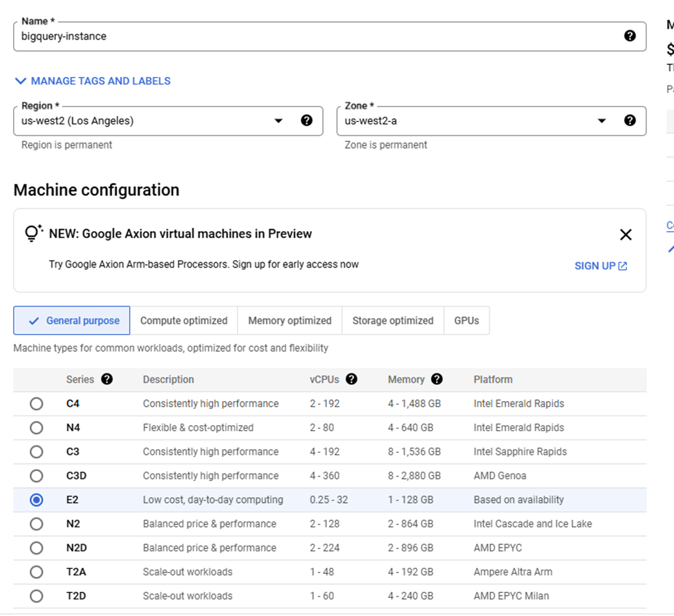Dismiss the Google Axion preview banner
Screen dimensions: 674x616
coord(626,234)
